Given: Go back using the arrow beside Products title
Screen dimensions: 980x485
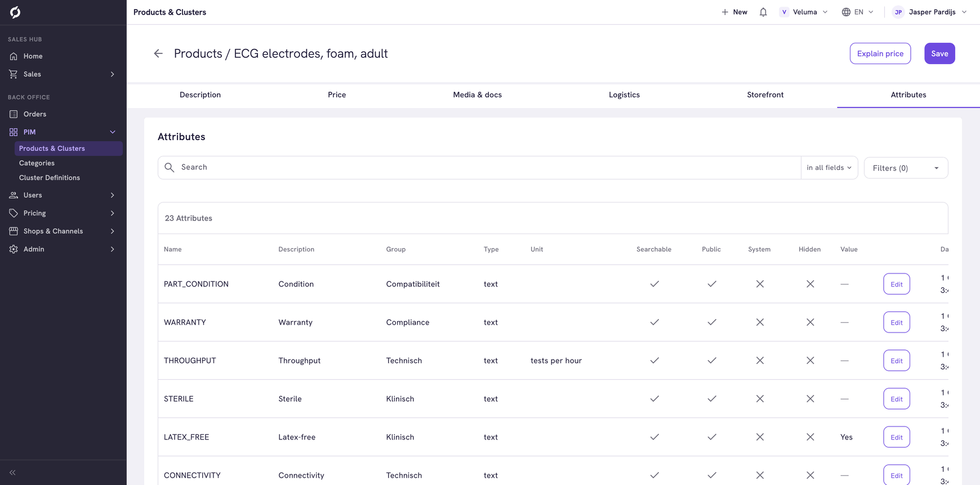Looking at the screenshot, I should pos(158,53).
